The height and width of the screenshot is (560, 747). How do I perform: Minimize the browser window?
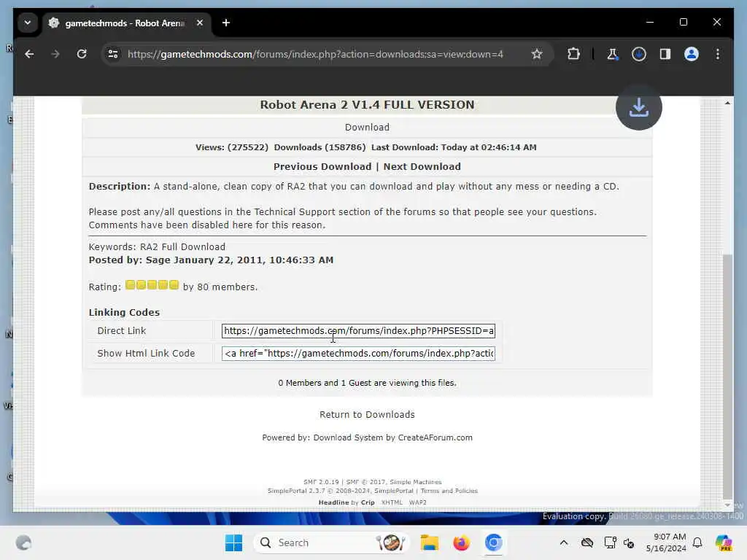650,22
